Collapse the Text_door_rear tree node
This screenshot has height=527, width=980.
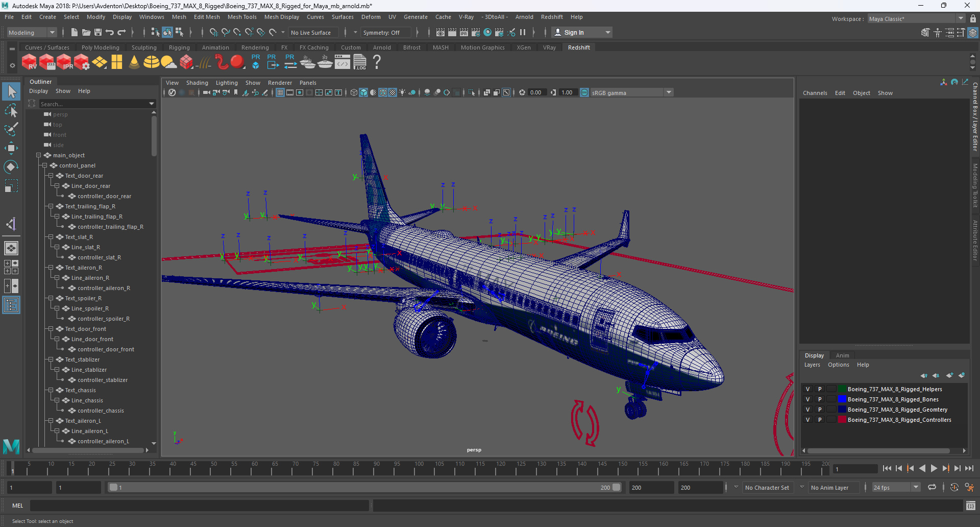(x=51, y=176)
